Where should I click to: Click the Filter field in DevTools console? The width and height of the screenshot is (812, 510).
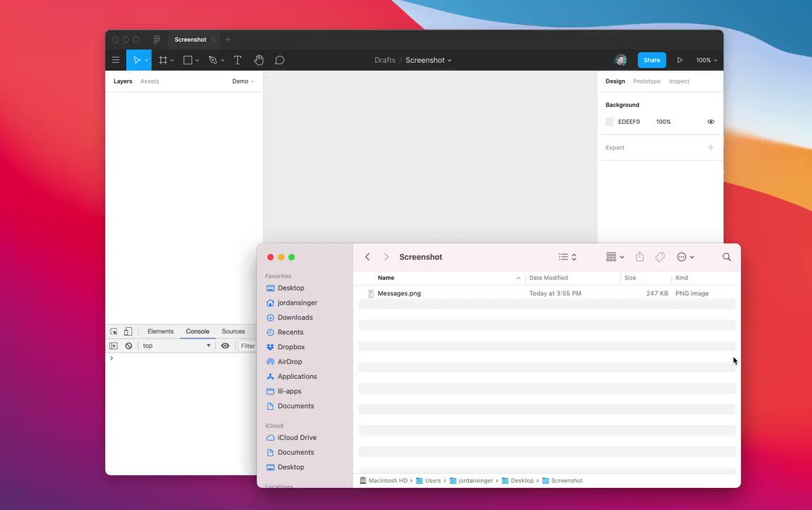point(247,346)
